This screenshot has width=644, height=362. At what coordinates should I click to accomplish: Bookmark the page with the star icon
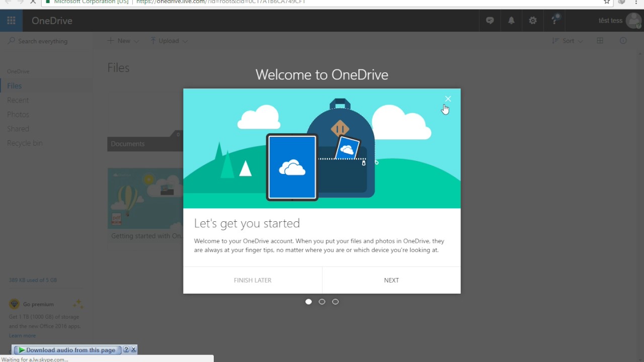607,2
